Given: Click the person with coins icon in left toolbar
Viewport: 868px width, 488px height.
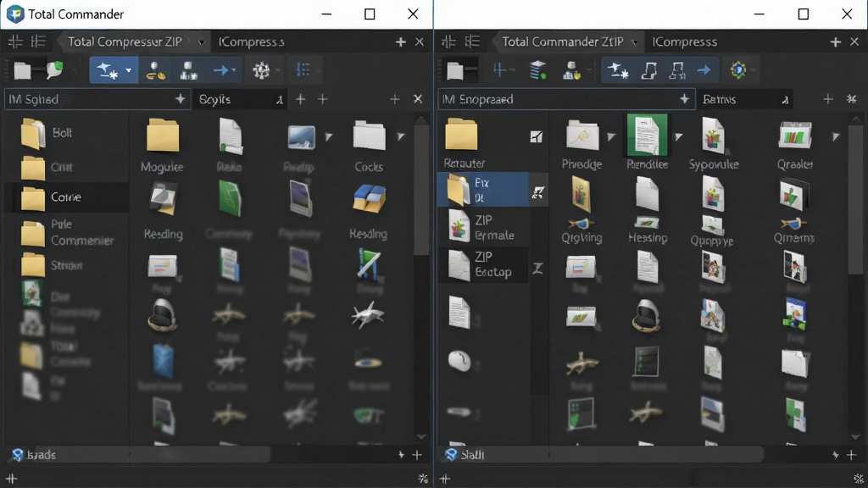Looking at the screenshot, I should [x=155, y=70].
